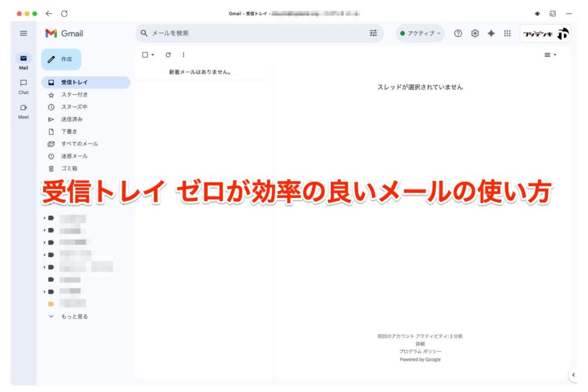Expand the third blurred label
The width and height of the screenshot is (588, 392).
point(44,242)
